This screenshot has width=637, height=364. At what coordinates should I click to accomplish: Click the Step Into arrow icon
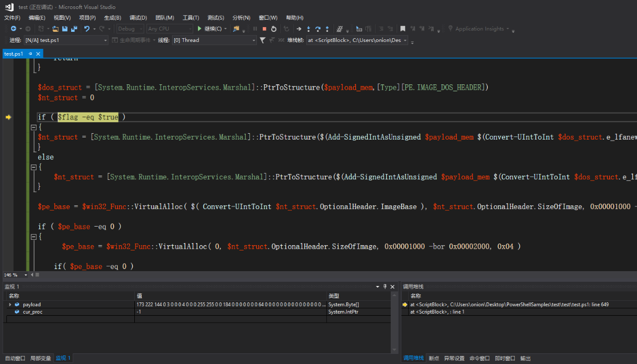pyautogui.click(x=308, y=29)
